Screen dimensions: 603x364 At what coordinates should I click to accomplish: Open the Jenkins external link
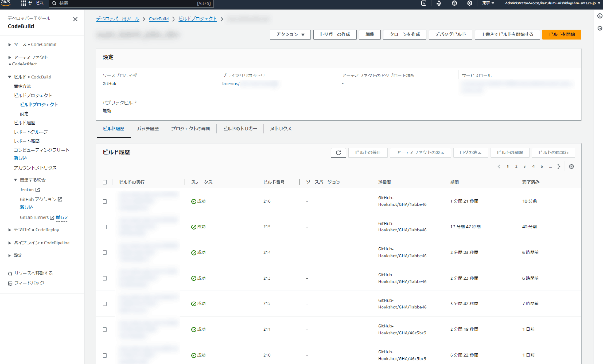pyautogui.click(x=30, y=190)
